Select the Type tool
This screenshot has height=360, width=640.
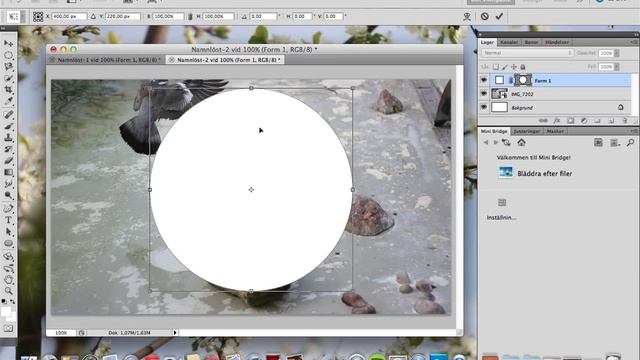(8, 220)
